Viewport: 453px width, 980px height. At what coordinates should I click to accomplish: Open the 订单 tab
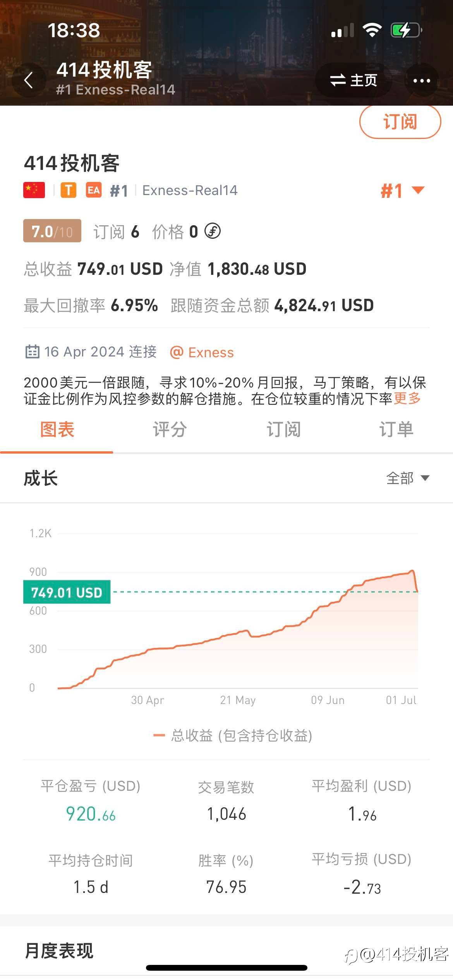point(396,430)
